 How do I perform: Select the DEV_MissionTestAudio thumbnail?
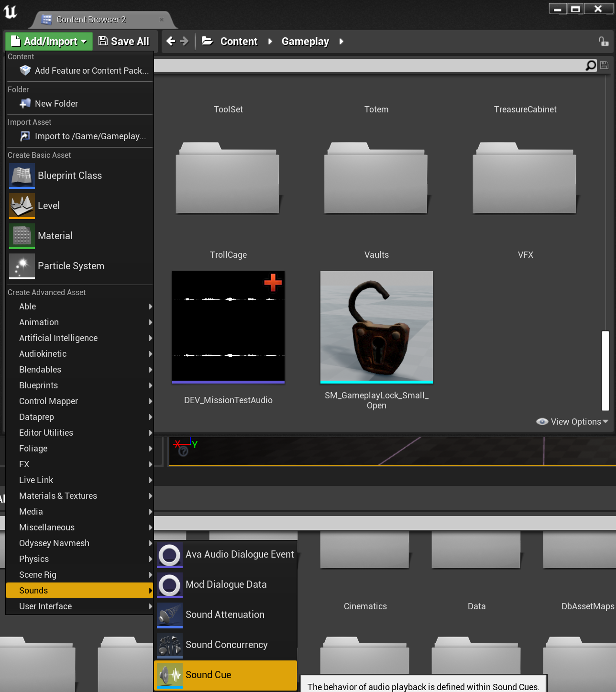(228, 327)
